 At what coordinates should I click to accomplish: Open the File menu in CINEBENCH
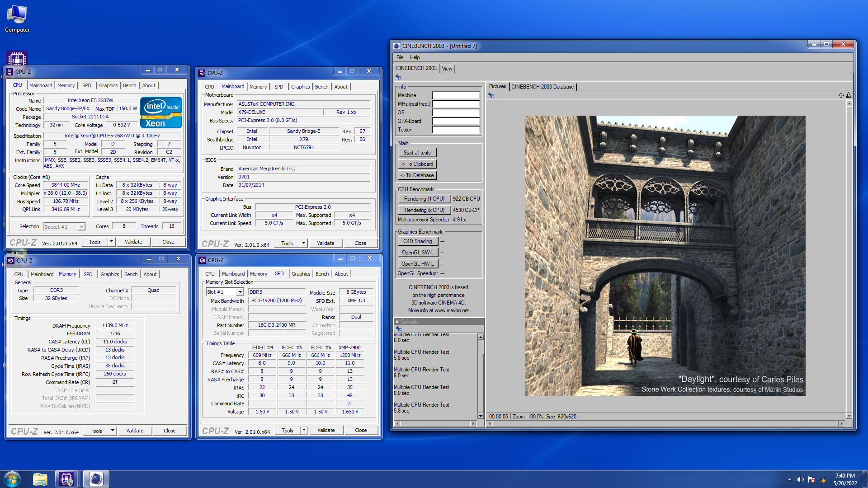[x=400, y=57]
